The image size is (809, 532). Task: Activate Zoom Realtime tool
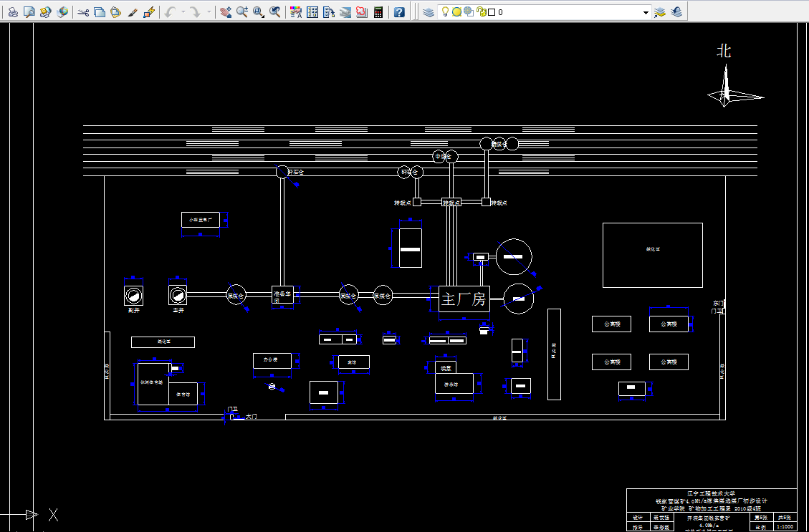[242, 12]
